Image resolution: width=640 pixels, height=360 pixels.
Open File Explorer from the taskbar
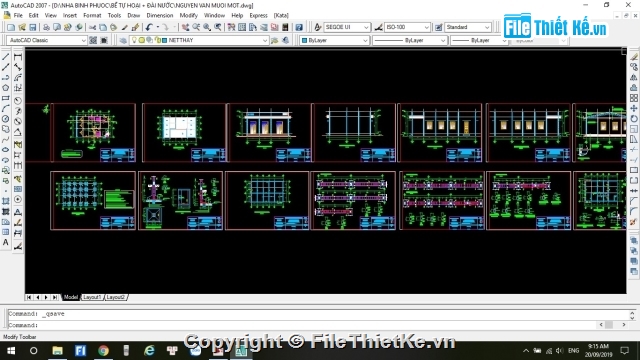click(x=57, y=351)
